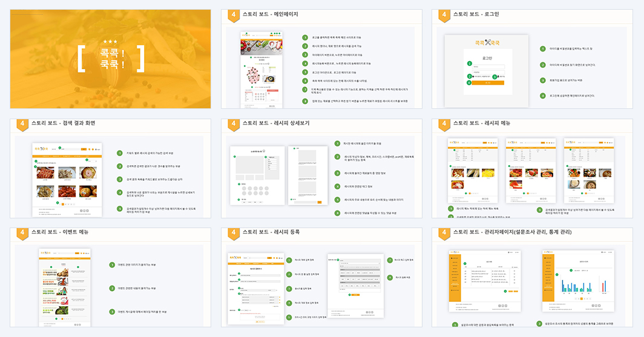Select the orange sidebar menu in admin survey mockup
The image size is (644, 337).
tap(455, 278)
